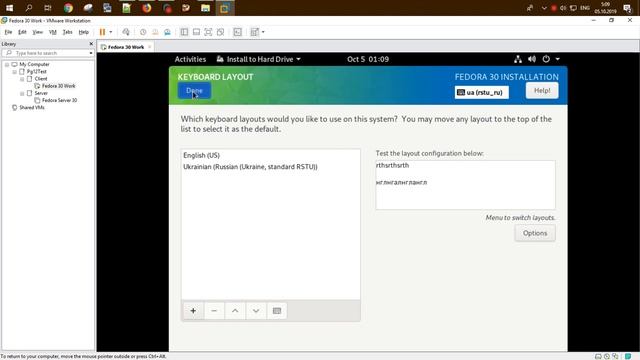Open the Windows notification center icon
640x360 pixels.
point(627,8)
